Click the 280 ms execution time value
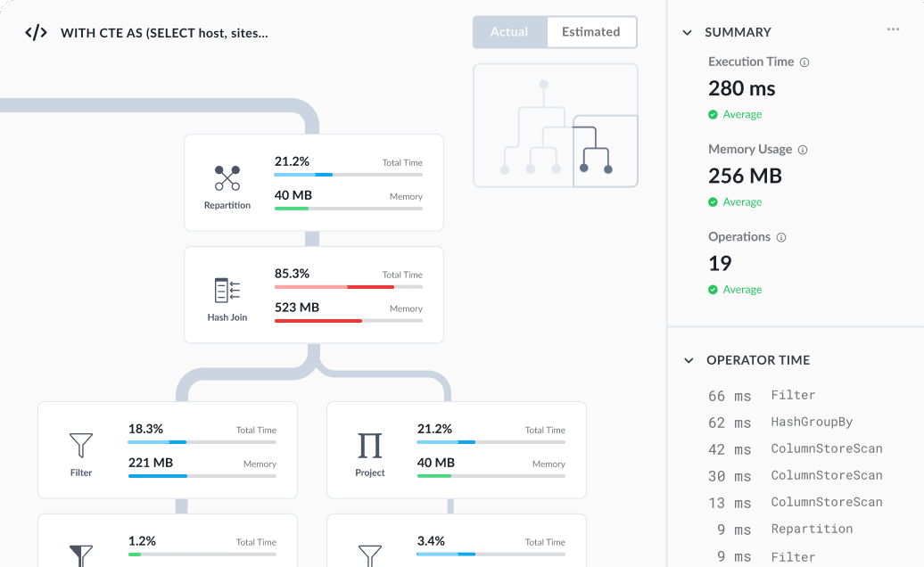 click(741, 88)
